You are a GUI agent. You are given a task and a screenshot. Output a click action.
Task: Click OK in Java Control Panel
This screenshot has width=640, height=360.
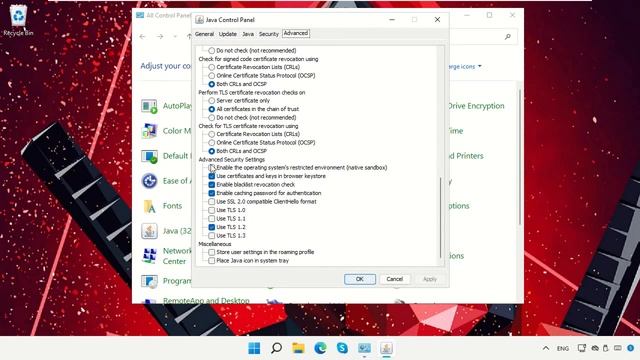[360, 279]
